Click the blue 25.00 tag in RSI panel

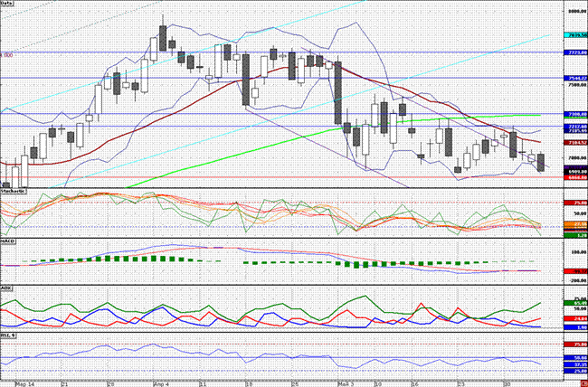(575, 372)
